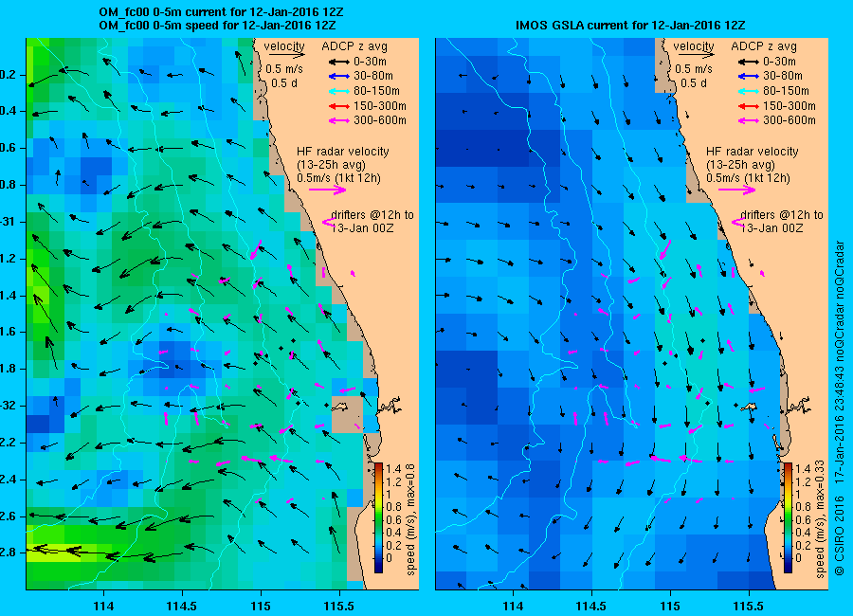Click 'drifters @12h to' text in right panel
This screenshot has width=853, height=616.
click(782, 215)
